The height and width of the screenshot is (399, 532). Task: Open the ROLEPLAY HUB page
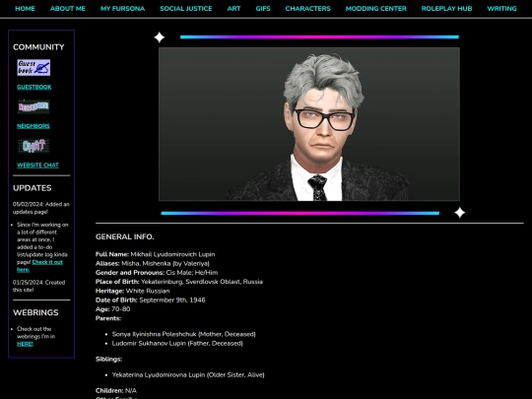click(x=446, y=9)
